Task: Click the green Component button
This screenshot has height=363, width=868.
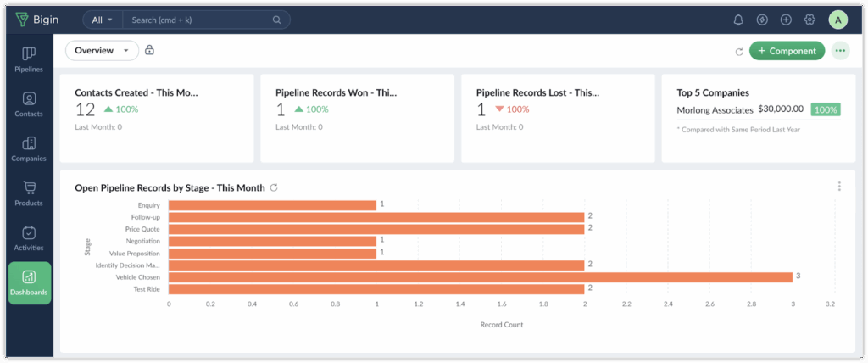Action: pyautogui.click(x=787, y=51)
